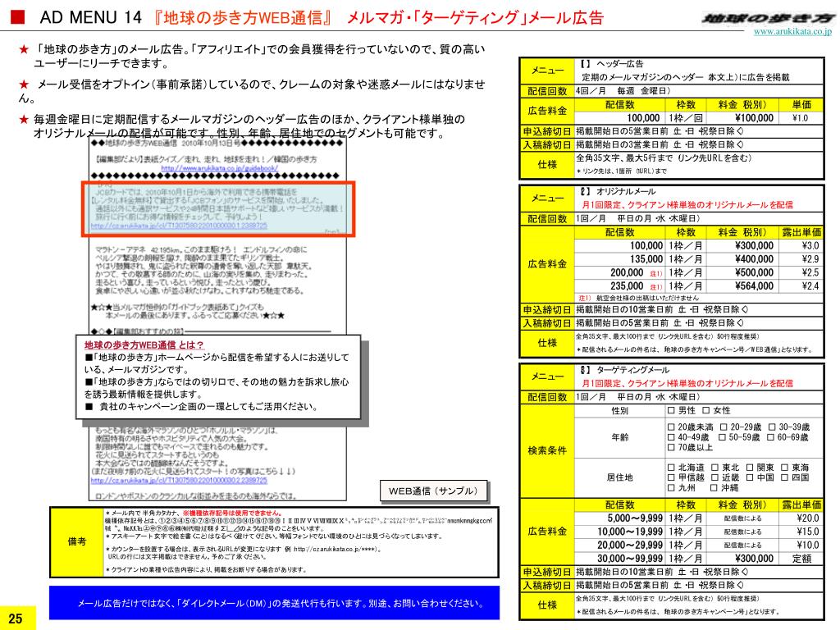The image size is (840, 630).
Task: Tick the 20-29歳 age checkbox
Action: pyautogui.click(x=724, y=427)
